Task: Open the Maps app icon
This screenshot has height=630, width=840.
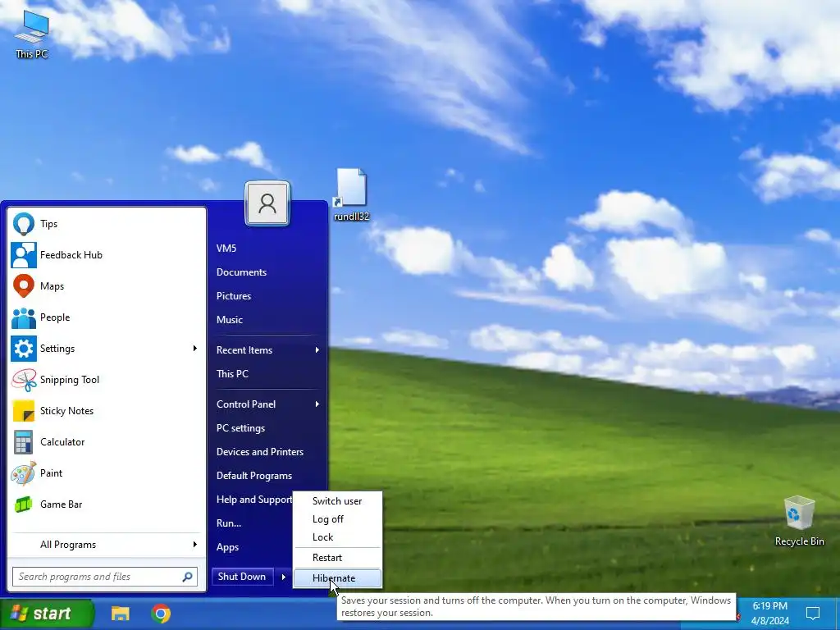Action: [x=24, y=286]
